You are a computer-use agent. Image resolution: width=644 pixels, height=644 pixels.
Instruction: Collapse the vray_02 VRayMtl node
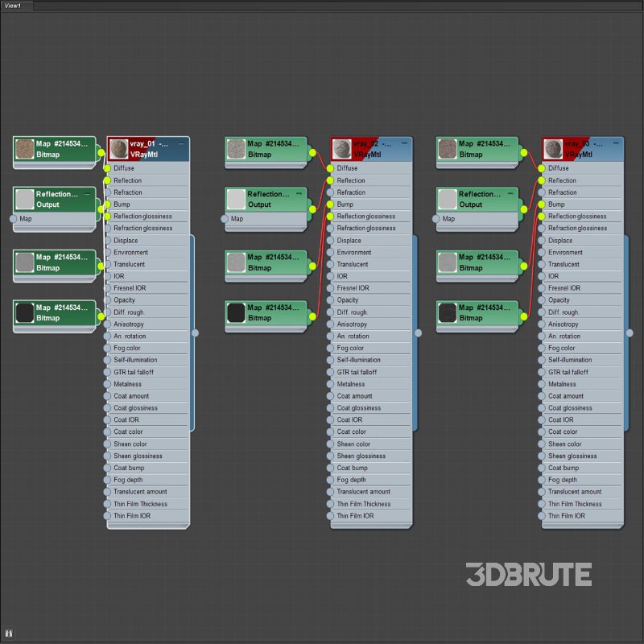pos(404,143)
